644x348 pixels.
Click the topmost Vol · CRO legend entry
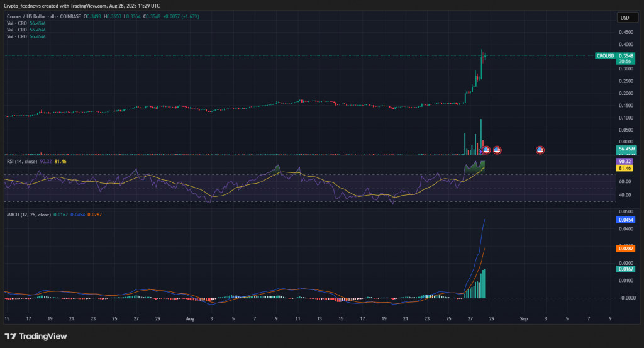(x=17, y=23)
